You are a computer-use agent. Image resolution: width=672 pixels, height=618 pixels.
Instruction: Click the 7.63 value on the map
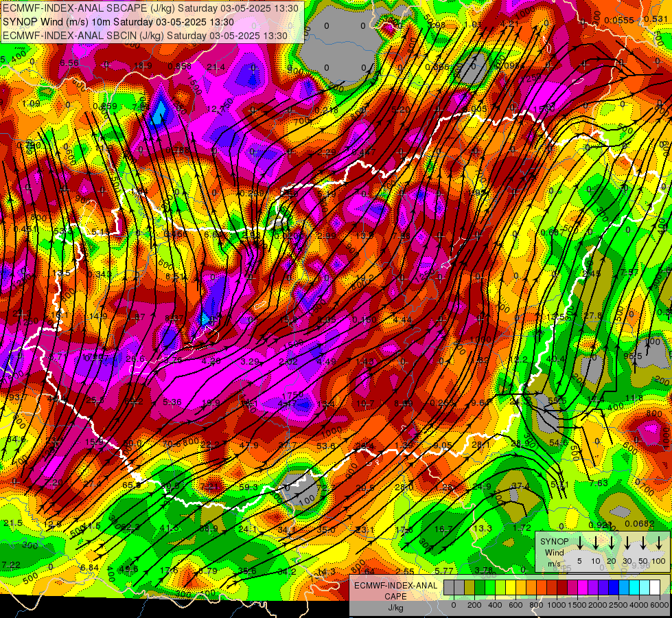click(x=599, y=483)
